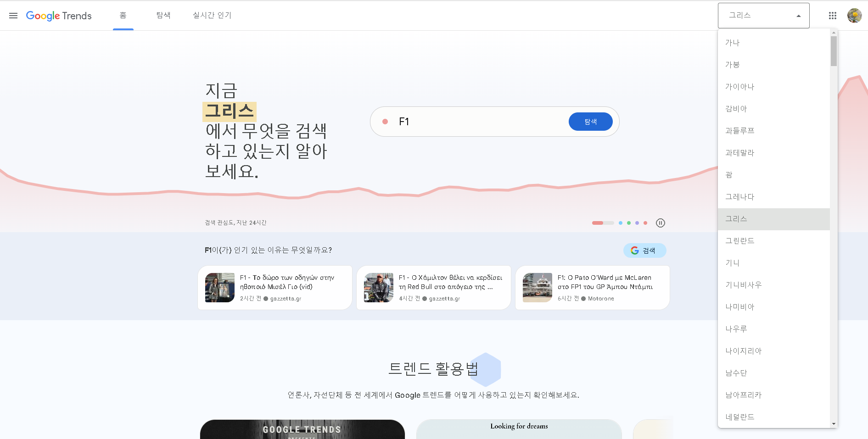The image size is (868, 439).
Task: Open the account profile avatar
Action: pyautogui.click(x=854, y=16)
